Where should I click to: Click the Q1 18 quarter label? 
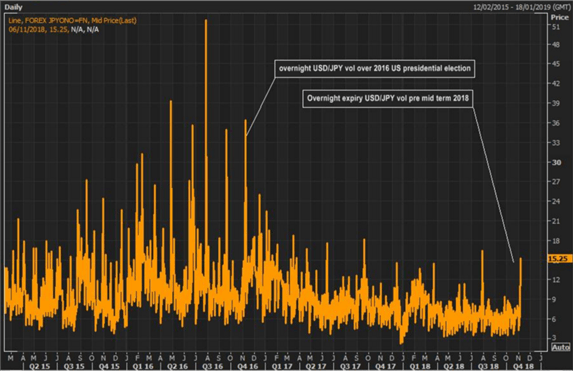coord(420,366)
